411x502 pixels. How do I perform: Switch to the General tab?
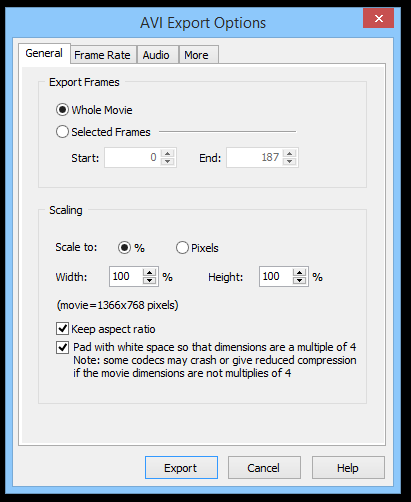44,53
